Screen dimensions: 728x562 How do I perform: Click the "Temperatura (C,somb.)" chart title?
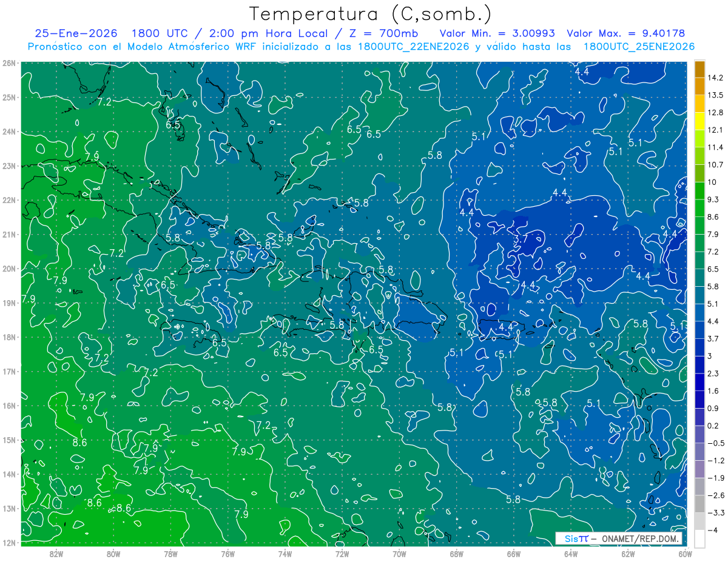coord(371,13)
